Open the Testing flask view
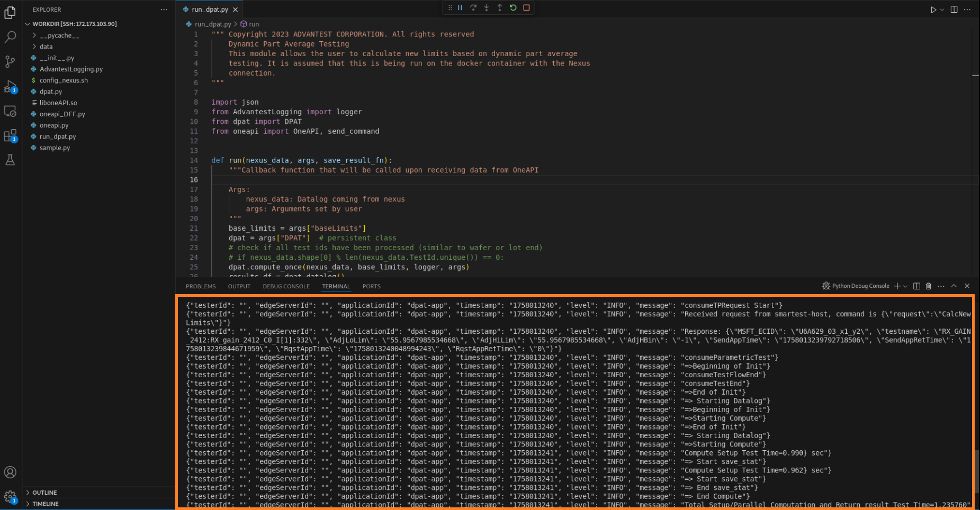This screenshot has height=510, width=980. click(x=10, y=160)
